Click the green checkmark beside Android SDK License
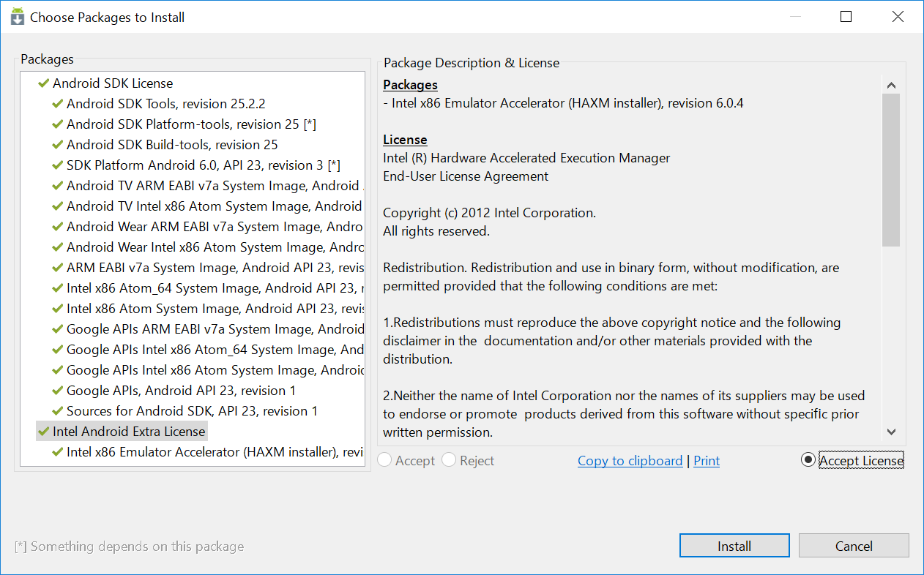 click(x=43, y=83)
